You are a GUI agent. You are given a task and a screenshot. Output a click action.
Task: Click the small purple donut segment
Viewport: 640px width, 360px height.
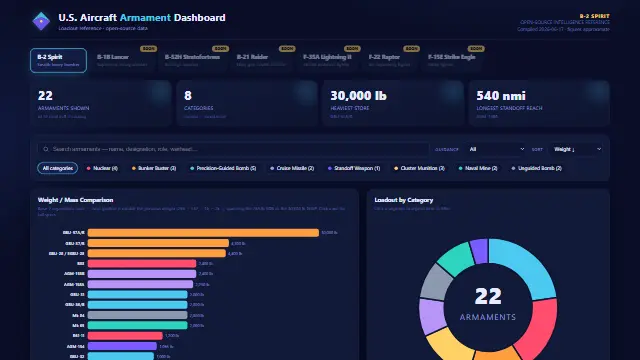pyautogui.click(x=479, y=251)
